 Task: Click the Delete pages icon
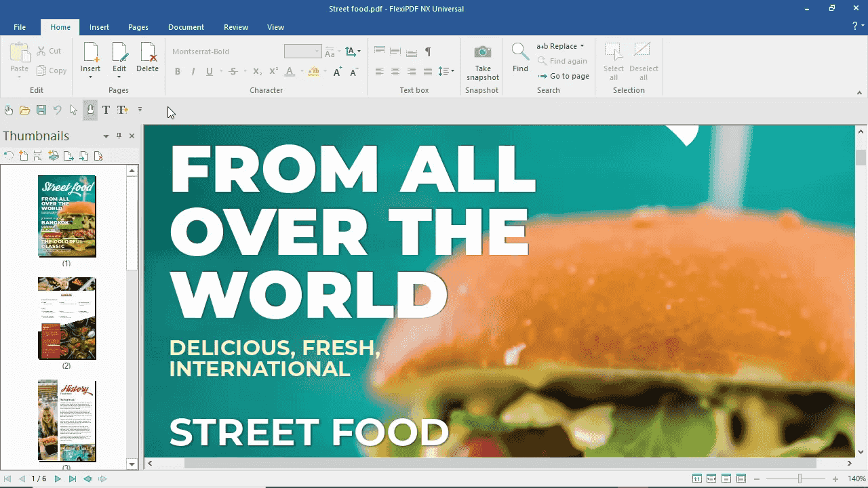147,52
